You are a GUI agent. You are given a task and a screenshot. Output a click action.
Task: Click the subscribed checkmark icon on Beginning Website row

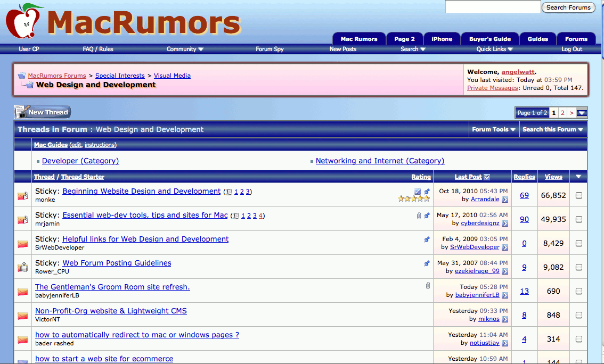pos(418,191)
